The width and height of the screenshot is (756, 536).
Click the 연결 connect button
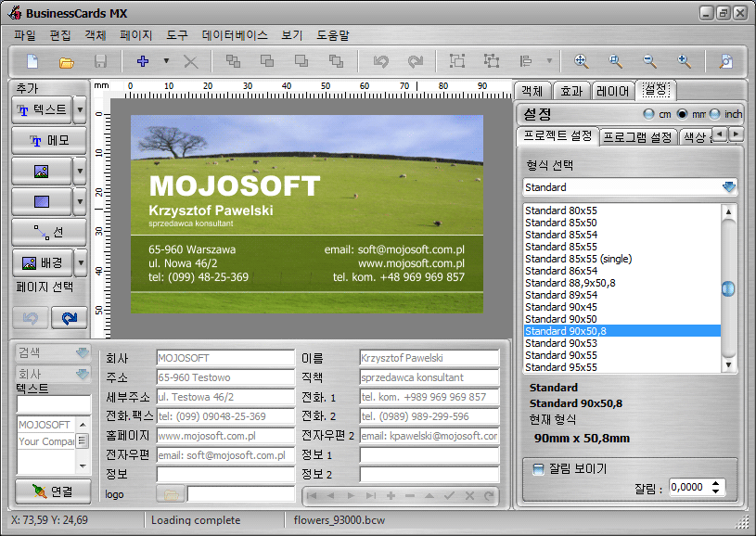point(53,491)
